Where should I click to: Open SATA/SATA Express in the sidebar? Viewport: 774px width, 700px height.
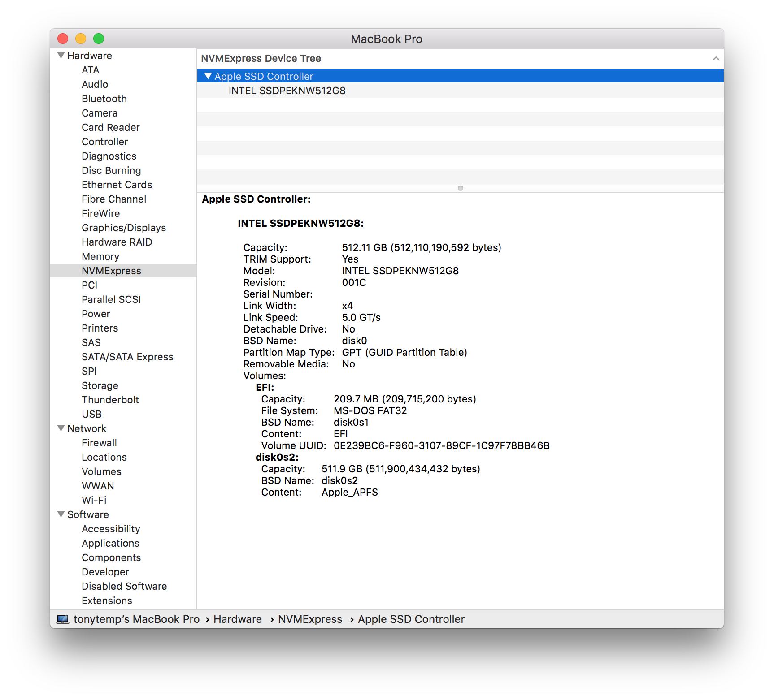point(127,357)
